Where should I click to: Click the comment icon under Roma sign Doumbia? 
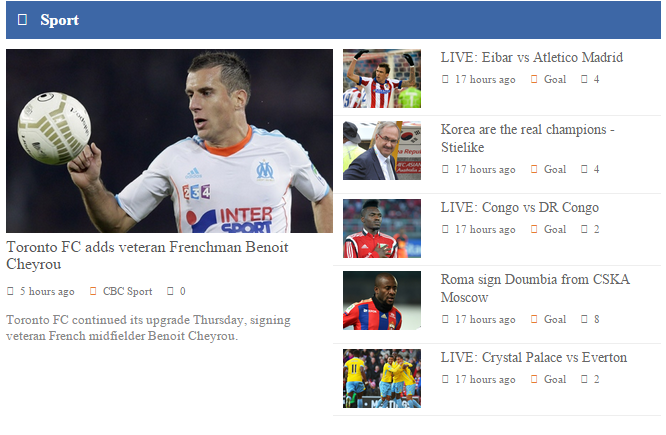[584, 319]
